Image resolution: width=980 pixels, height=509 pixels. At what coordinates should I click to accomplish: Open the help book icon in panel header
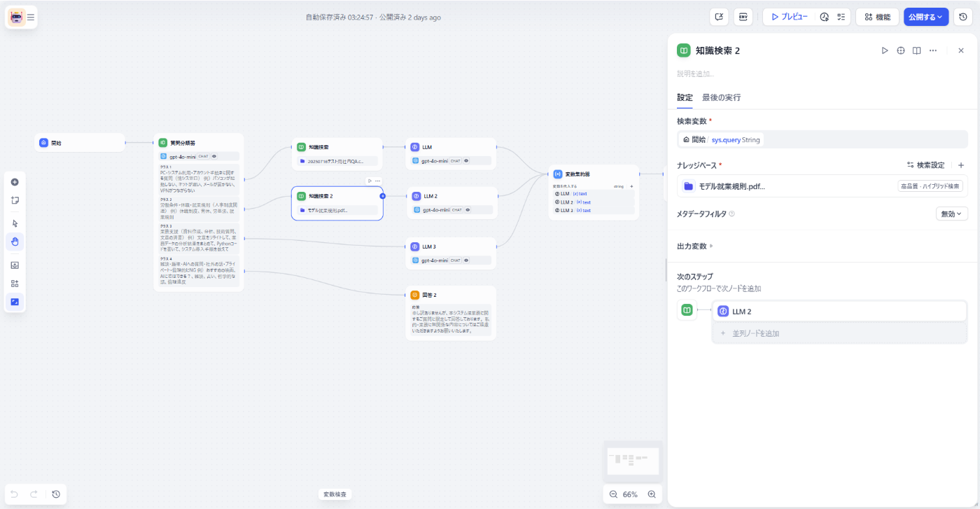pos(916,50)
